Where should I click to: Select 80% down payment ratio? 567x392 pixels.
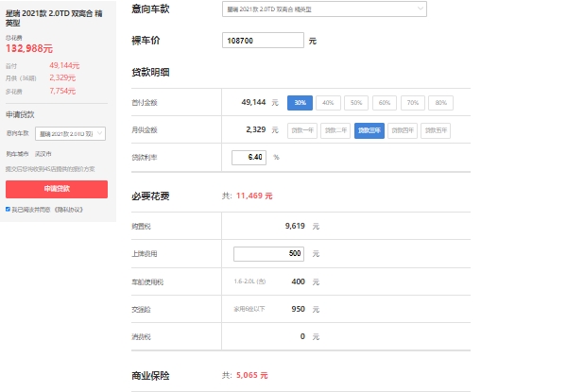coord(440,102)
